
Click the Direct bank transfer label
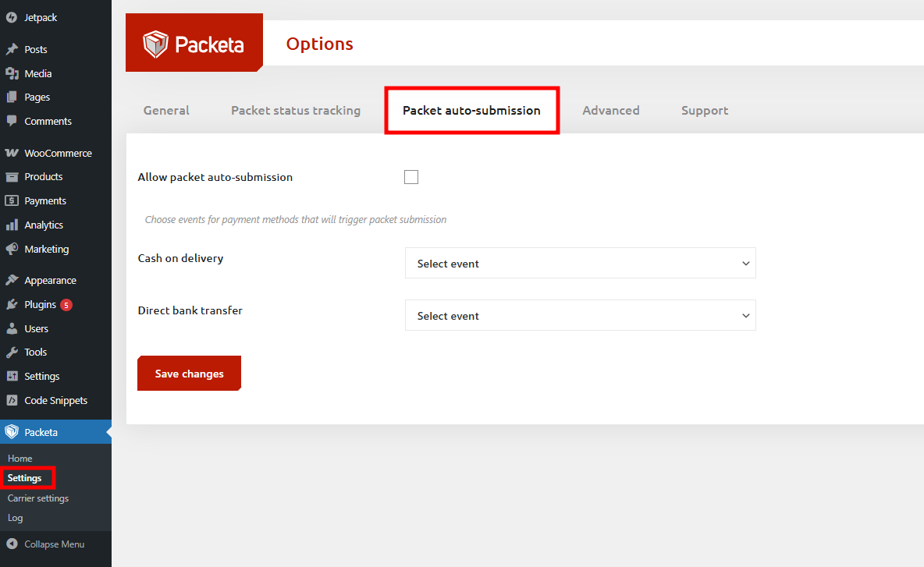coord(190,310)
